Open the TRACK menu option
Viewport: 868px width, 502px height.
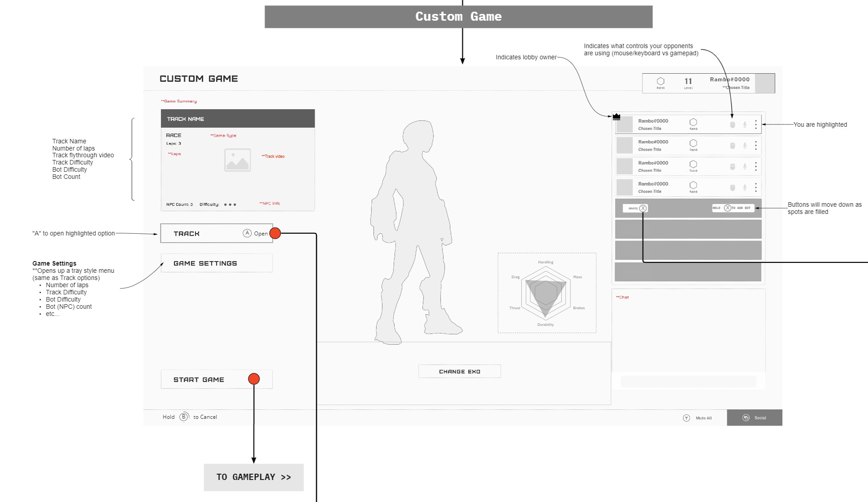pos(217,233)
